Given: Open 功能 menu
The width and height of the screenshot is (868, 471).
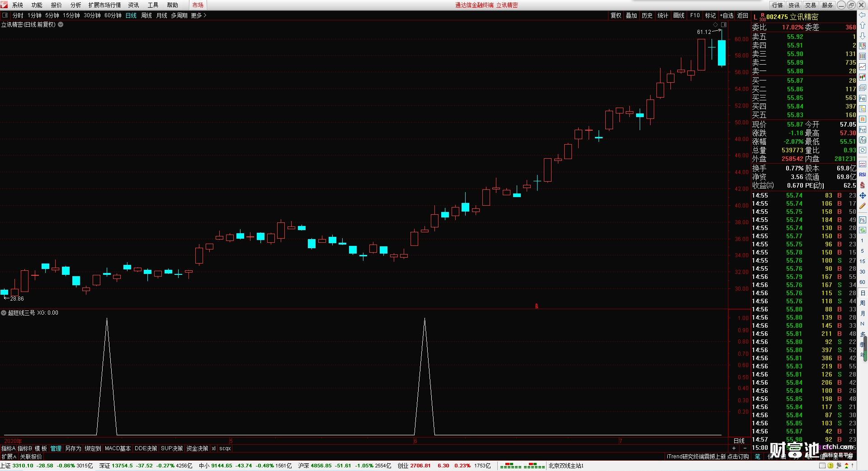Looking at the screenshot, I should (x=37, y=5).
